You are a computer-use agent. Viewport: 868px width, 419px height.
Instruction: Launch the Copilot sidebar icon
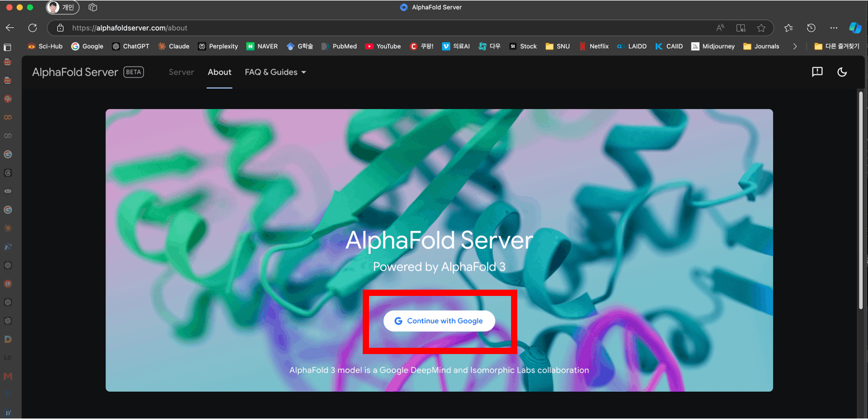tap(855, 28)
